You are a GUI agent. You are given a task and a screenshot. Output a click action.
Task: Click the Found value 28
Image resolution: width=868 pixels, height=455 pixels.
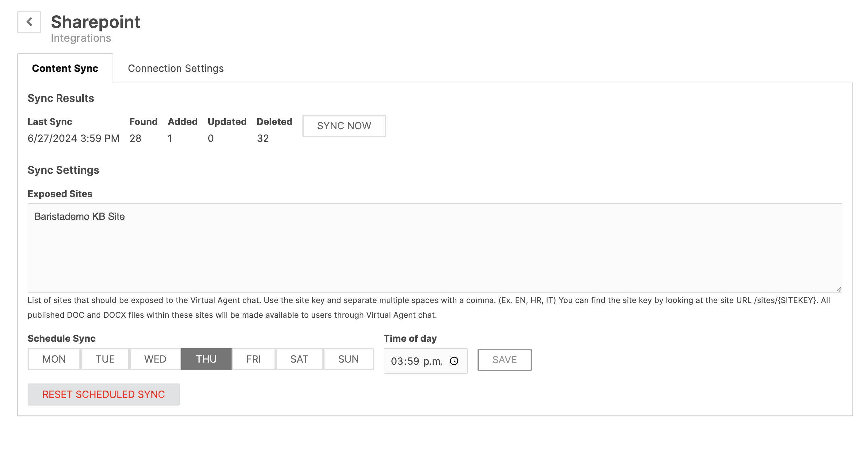pyautogui.click(x=136, y=138)
